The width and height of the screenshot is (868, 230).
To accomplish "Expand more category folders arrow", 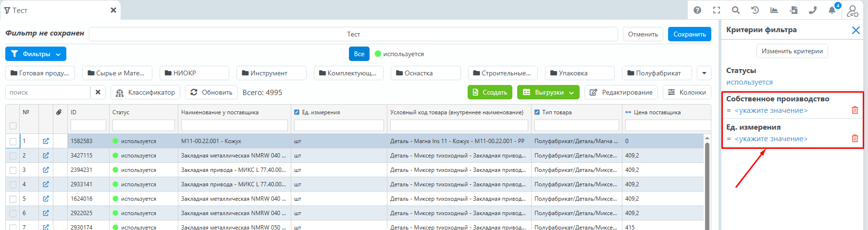I will [x=704, y=73].
